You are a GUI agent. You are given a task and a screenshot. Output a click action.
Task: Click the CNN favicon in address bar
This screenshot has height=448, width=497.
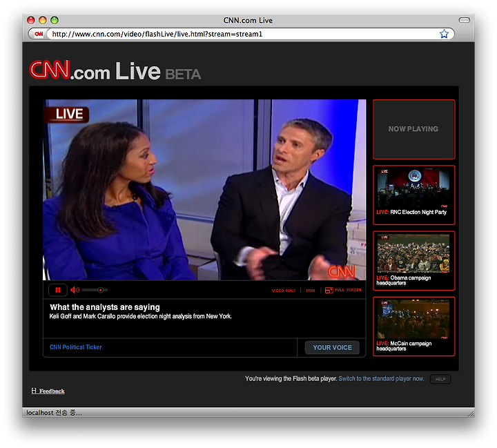tap(39, 34)
